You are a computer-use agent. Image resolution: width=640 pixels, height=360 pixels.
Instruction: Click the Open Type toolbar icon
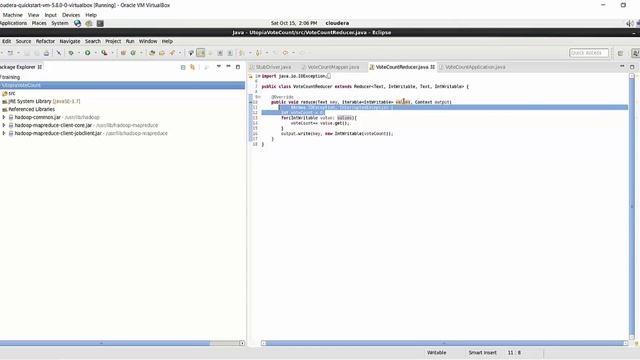coord(152,53)
